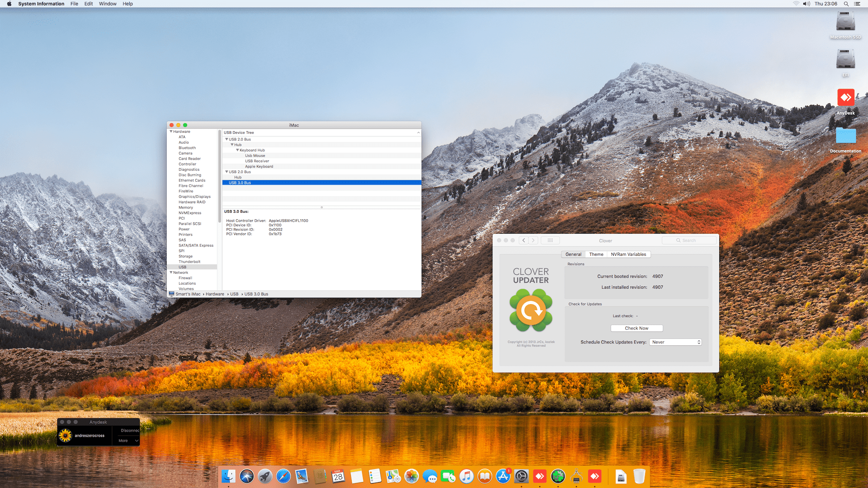Open the EFI volume on desktop
The height and width of the screenshot is (488, 868).
[x=845, y=59]
